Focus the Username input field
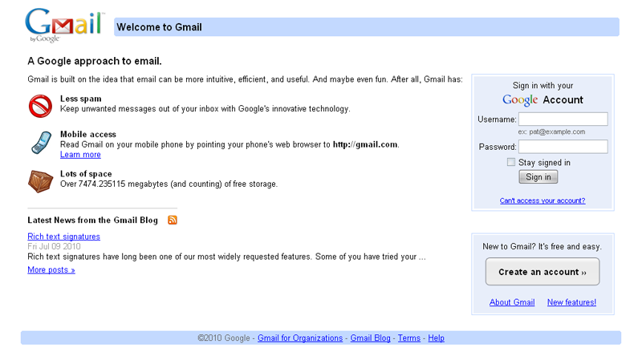Viewport: 642px width, 364px height. click(x=563, y=119)
